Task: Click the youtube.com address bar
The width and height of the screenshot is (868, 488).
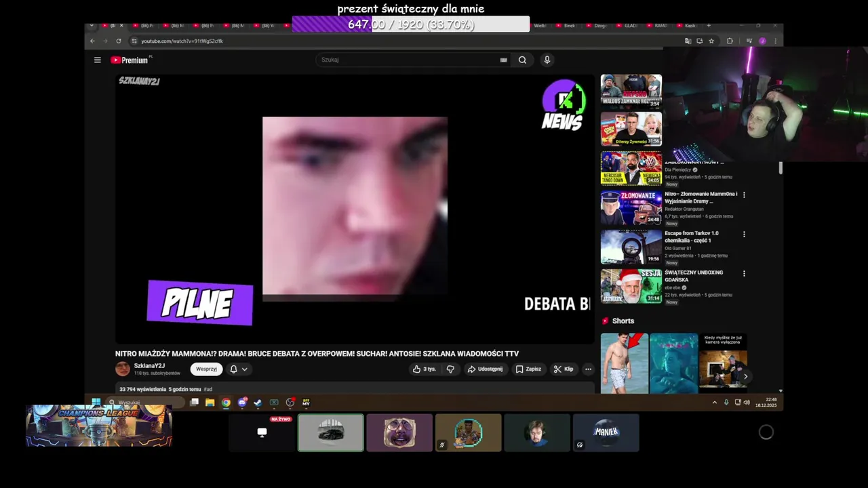Action: coord(407,41)
